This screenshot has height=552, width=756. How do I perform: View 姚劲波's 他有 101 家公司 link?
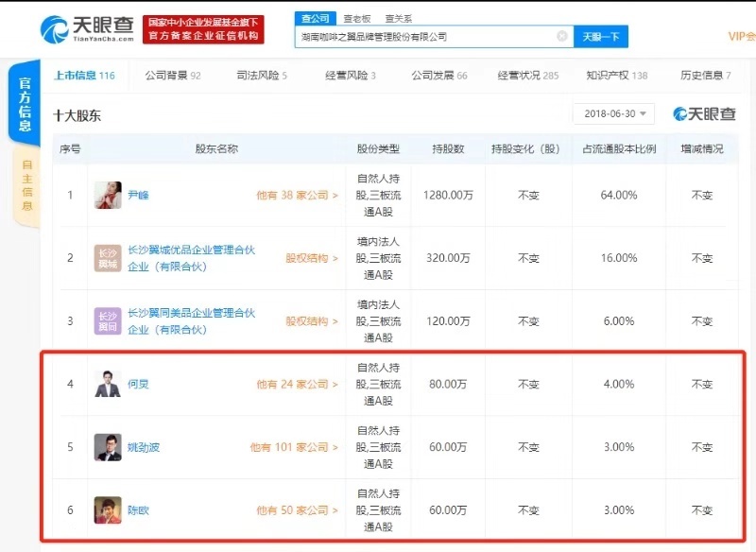[294, 447]
